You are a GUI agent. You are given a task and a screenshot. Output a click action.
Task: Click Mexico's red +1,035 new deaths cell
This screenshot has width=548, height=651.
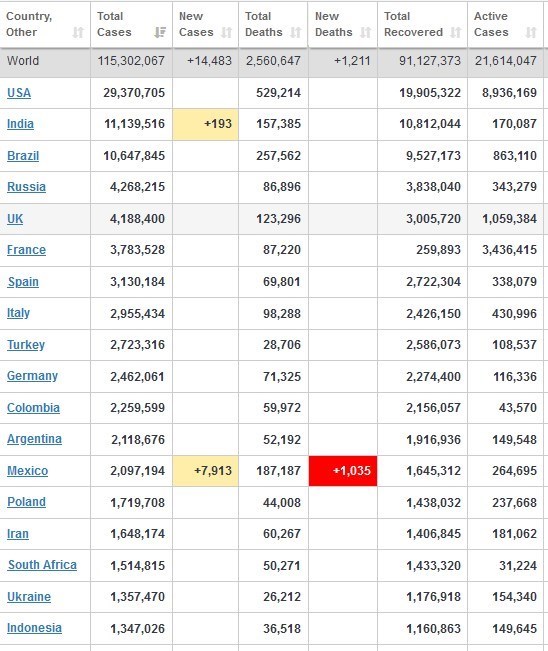343,471
